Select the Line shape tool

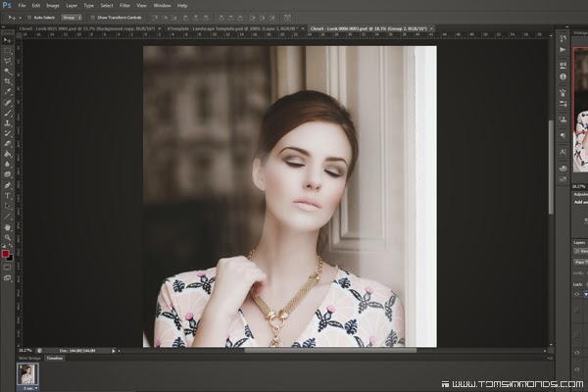click(7, 217)
